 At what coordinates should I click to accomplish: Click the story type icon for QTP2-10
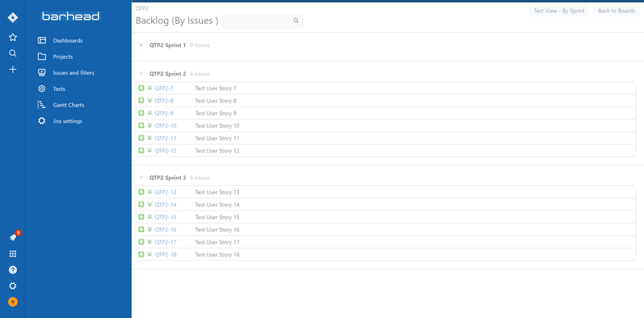[x=141, y=125]
